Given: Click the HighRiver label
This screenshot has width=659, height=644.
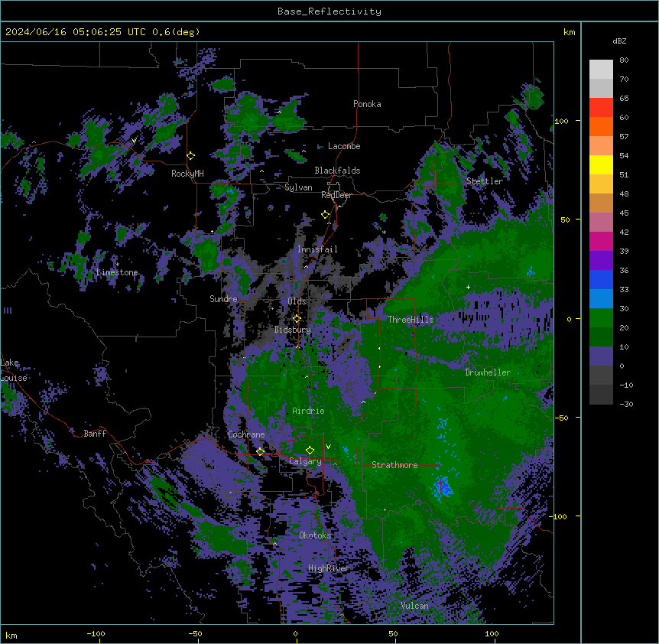Looking at the screenshot, I should (329, 568).
